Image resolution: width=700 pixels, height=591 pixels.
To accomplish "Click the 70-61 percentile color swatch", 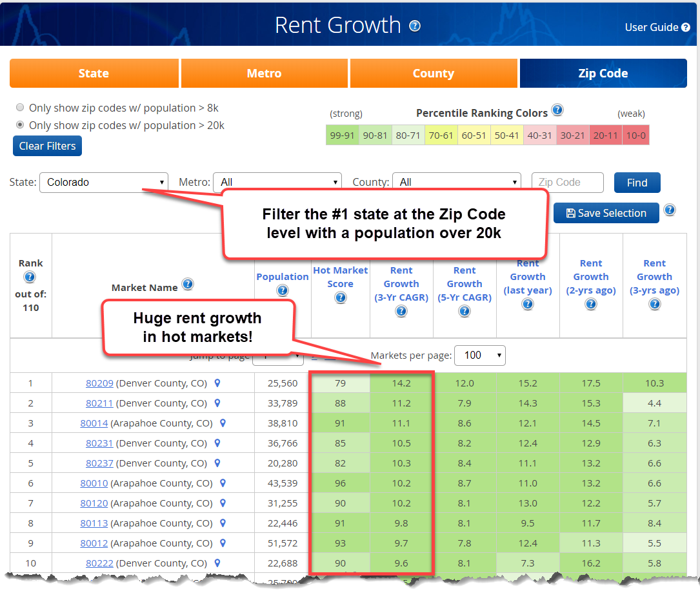I will (441, 135).
